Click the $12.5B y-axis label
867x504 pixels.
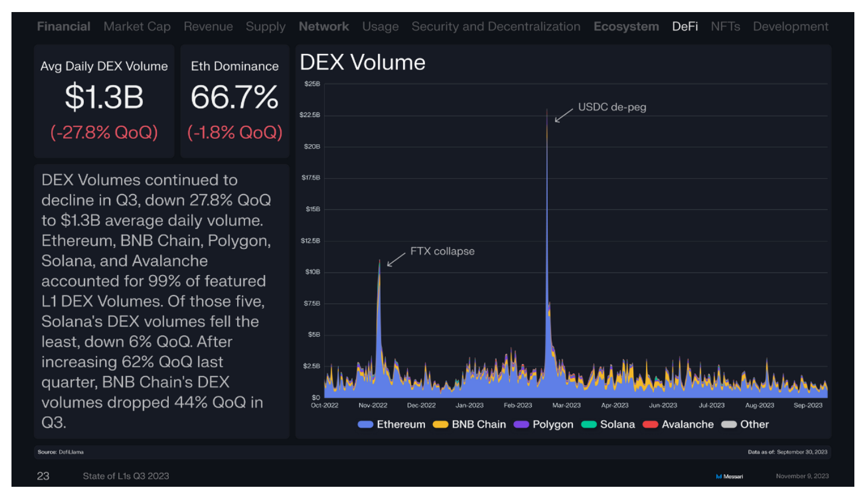(x=311, y=241)
